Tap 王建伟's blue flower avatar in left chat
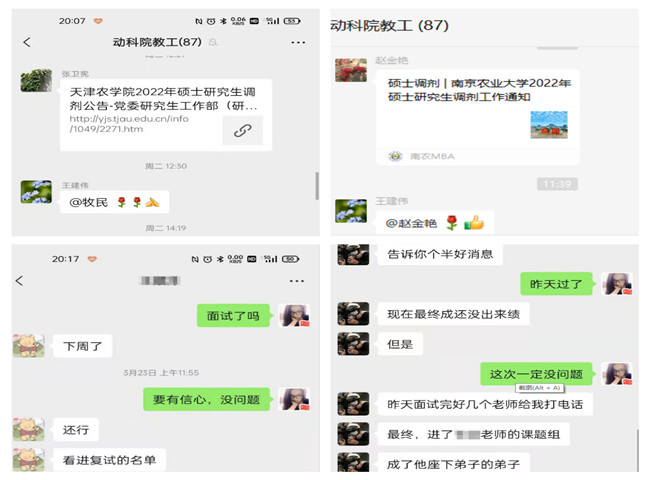650x480 pixels. click(x=36, y=192)
